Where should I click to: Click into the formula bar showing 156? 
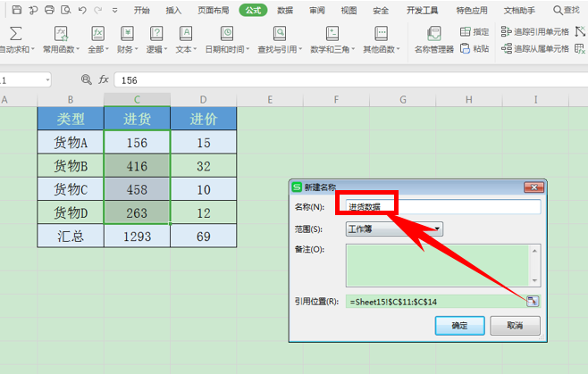coord(350,79)
